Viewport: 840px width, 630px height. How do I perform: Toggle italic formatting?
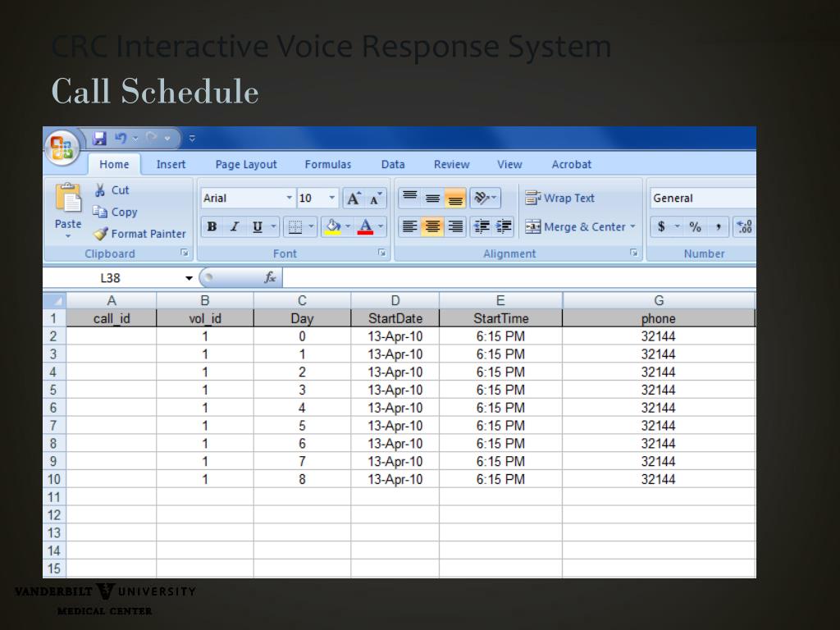(x=234, y=226)
